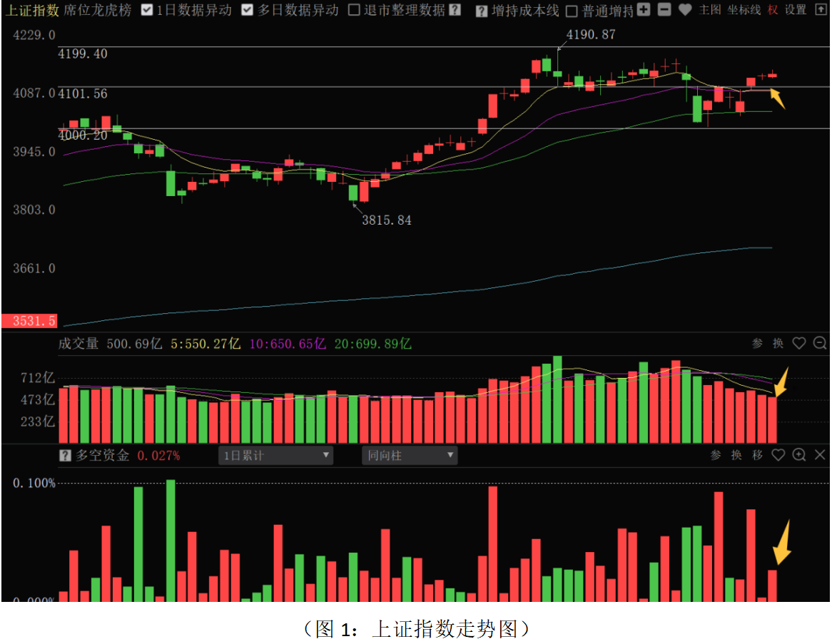Open help icon next to 多空资金
The width and height of the screenshot is (832, 644).
66,455
